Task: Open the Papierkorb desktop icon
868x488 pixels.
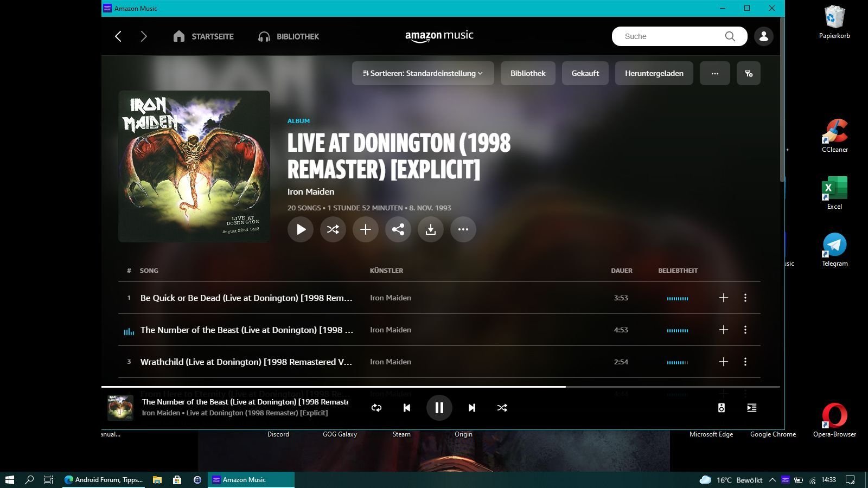Action: tap(834, 22)
